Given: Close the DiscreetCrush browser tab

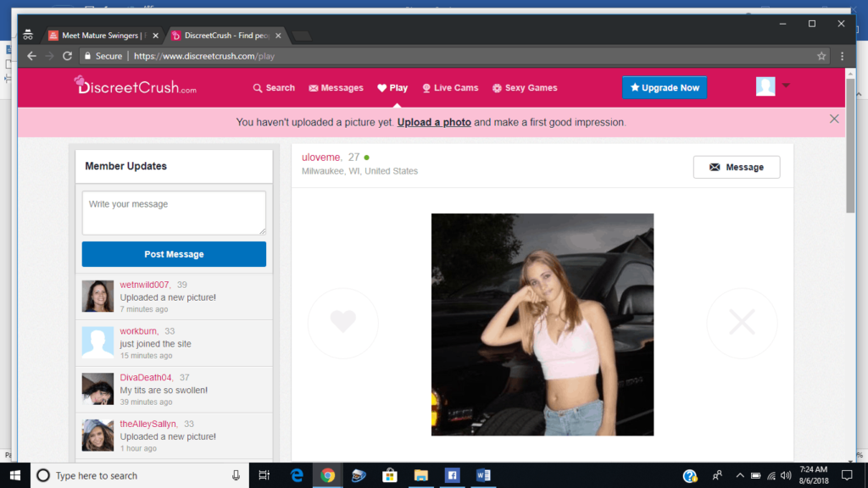Looking at the screenshot, I should click(x=278, y=36).
